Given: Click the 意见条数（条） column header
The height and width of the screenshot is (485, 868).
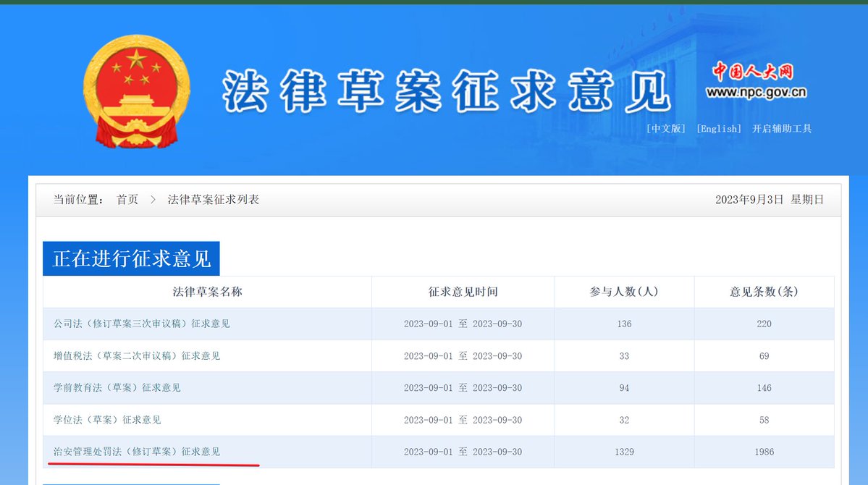Looking at the screenshot, I should (x=764, y=292).
